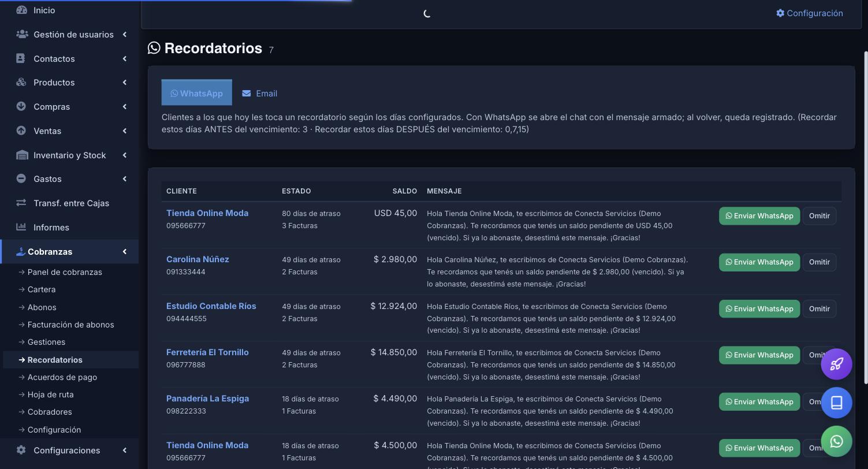Viewport: 868px width, 469px height.
Task: Open the Configuración link at top right
Action: (x=810, y=13)
